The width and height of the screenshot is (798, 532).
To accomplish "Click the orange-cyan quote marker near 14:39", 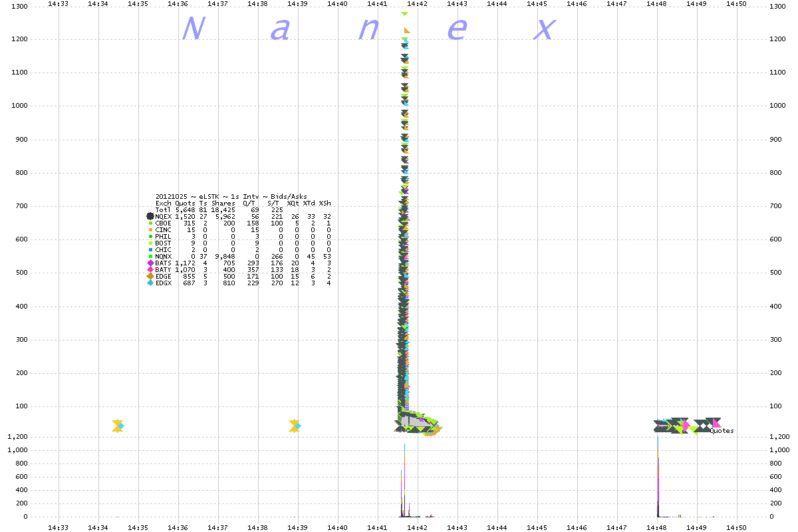I will (295, 426).
